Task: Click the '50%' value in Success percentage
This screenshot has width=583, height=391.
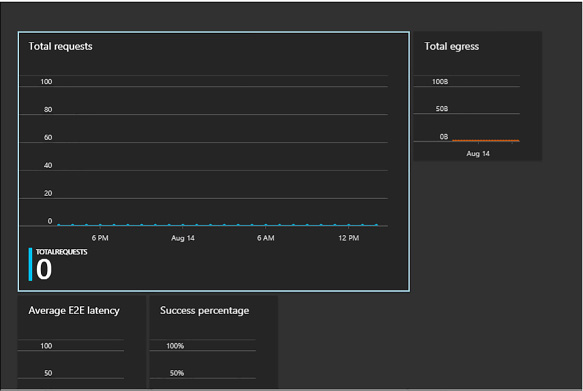Action: pos(177,373)
